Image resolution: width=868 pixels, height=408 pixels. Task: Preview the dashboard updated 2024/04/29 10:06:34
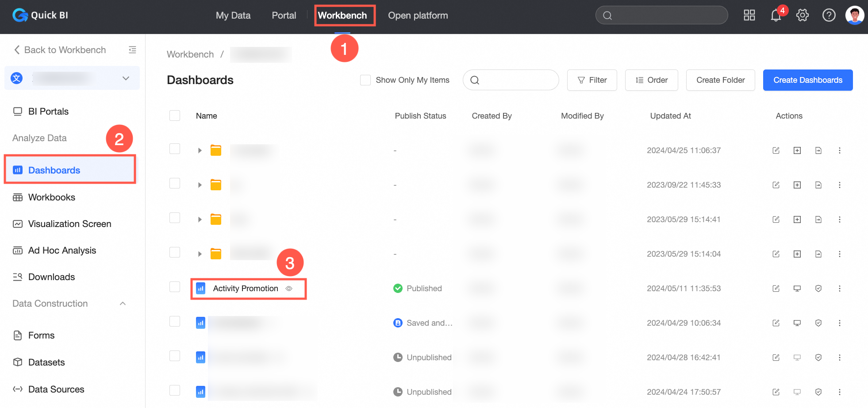point(797,323)
